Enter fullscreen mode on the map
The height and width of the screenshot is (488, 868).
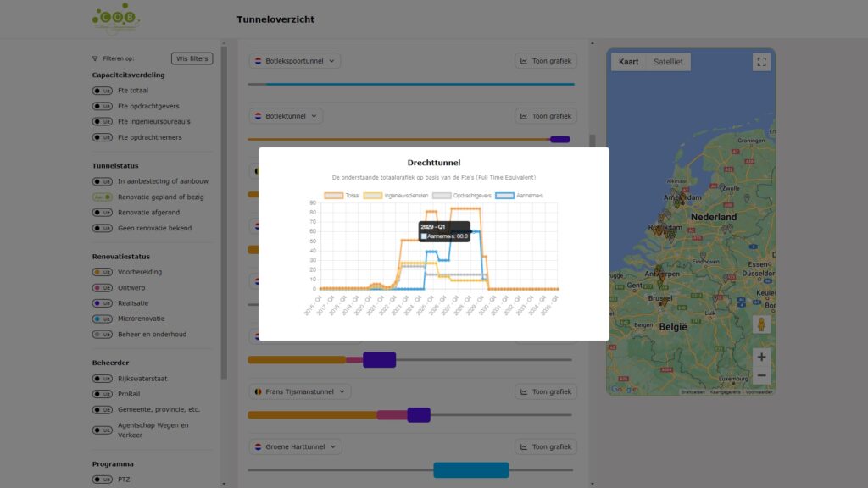pyautogui.click(x=760, y=60)
